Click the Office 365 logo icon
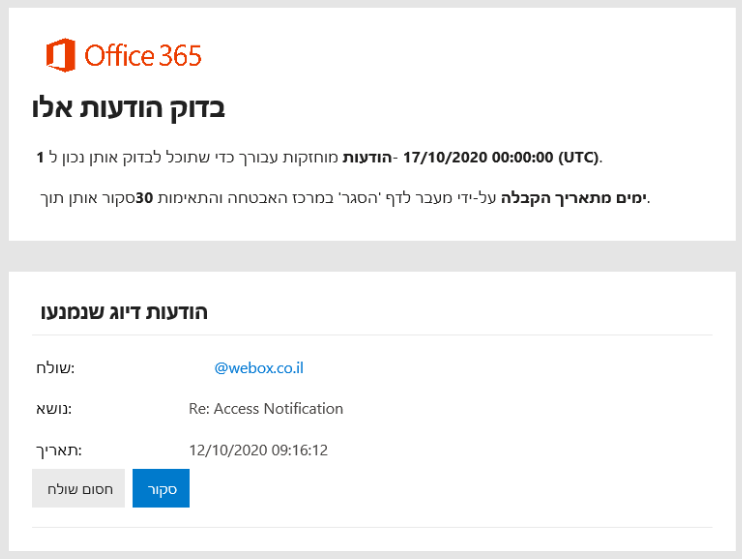This screenshot has height=559, width=742. 61,55
